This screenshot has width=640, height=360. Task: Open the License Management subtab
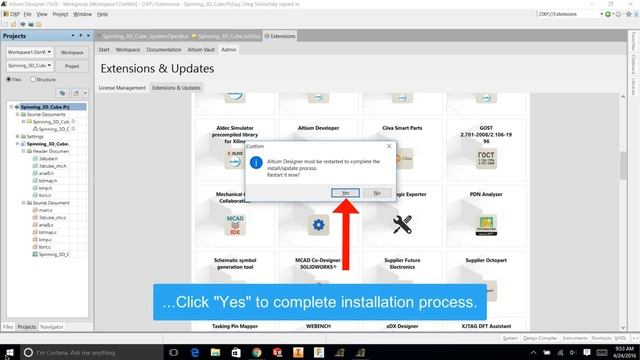click(x=122, y=88)
